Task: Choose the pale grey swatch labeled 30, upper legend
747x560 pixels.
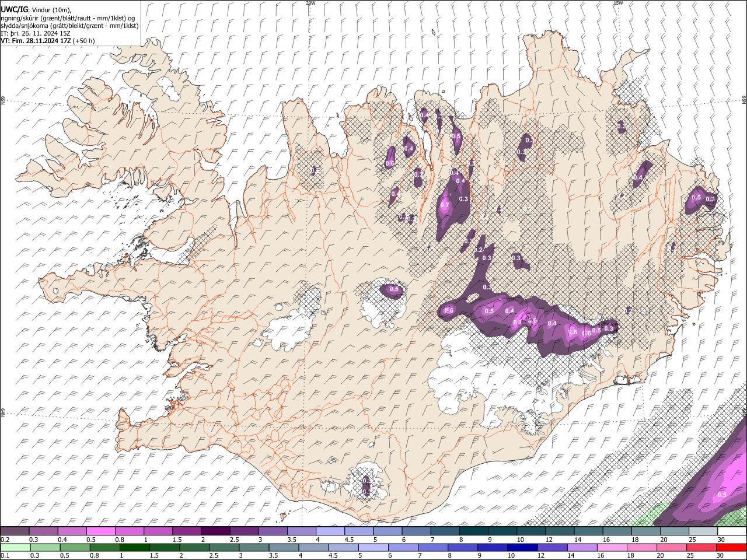Action: click(x=732, y=531)
